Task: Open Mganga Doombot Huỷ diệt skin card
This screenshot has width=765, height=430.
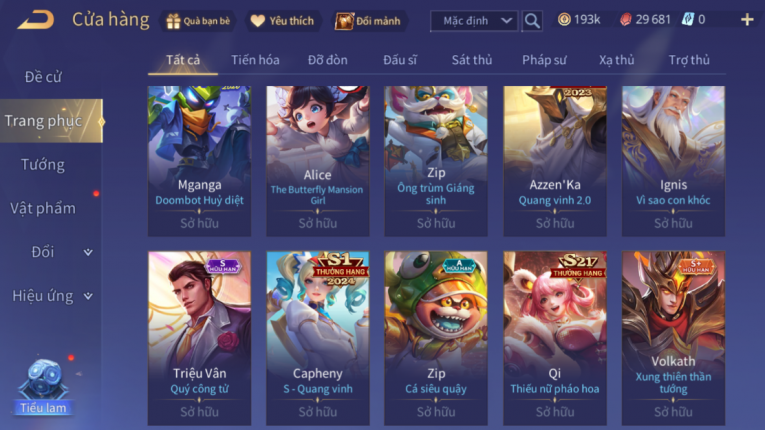Action: [199, 161]
